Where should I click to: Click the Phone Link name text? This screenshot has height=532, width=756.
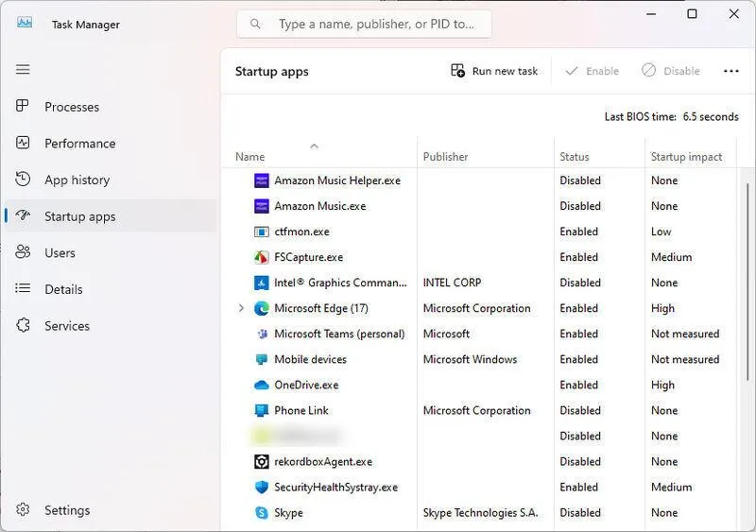coord(301,410)
